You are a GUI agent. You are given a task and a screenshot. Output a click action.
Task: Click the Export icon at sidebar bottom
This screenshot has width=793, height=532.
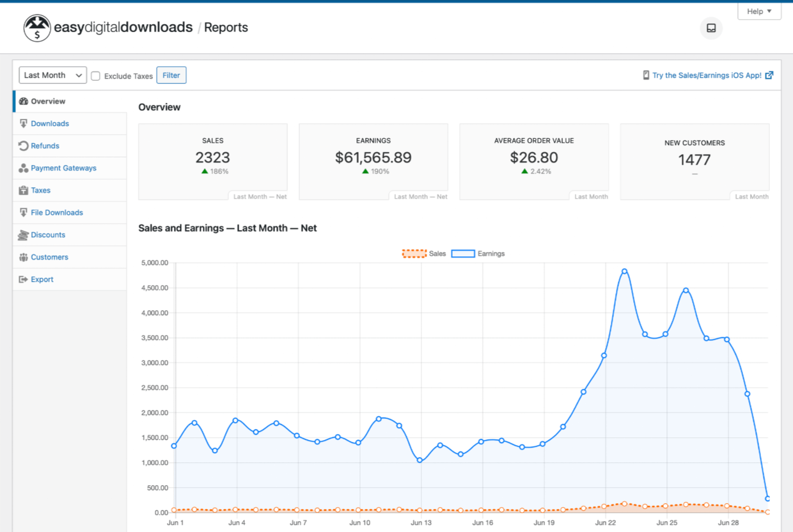(x=23, y=279)
